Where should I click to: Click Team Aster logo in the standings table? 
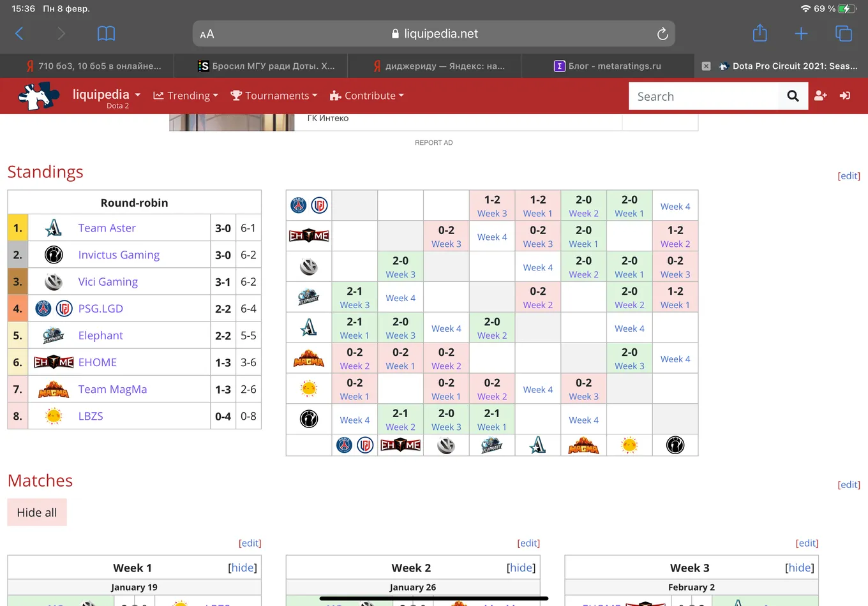54,228
